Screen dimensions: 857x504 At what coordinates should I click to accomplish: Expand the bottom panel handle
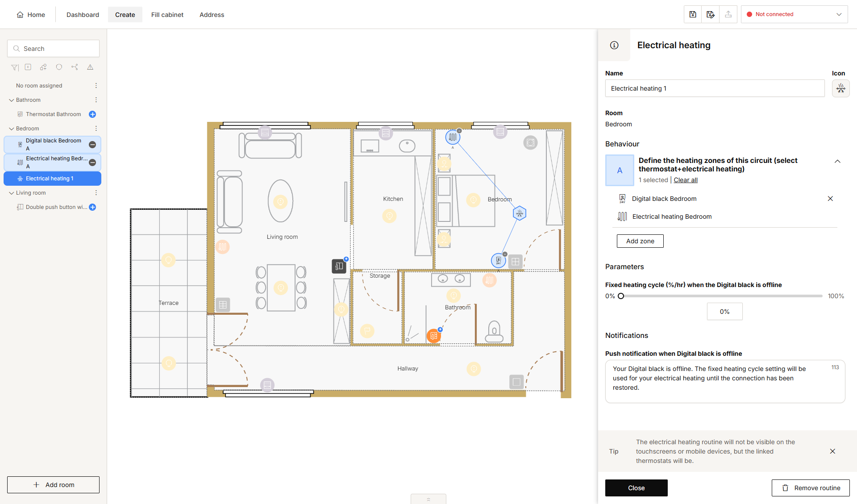428,499
